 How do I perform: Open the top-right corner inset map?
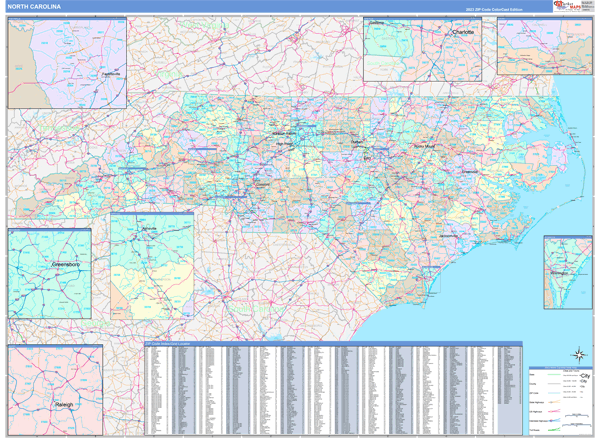click(x=545, y=46)
